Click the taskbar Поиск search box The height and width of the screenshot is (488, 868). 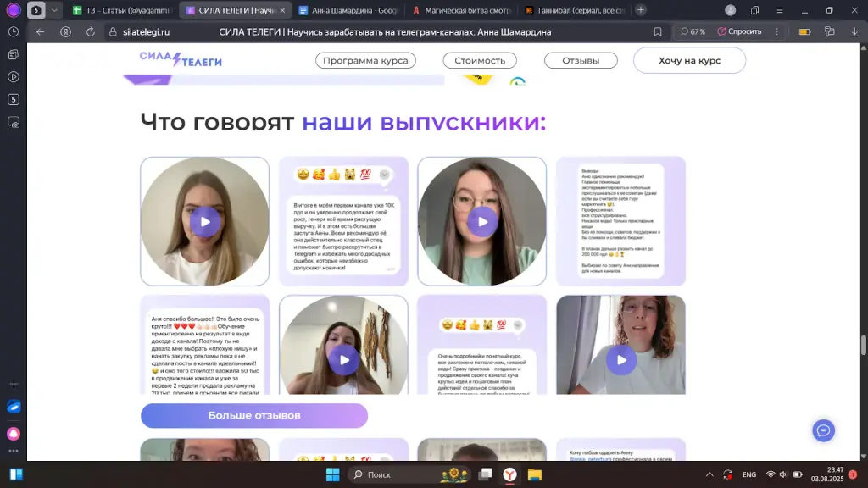[408, 474]
